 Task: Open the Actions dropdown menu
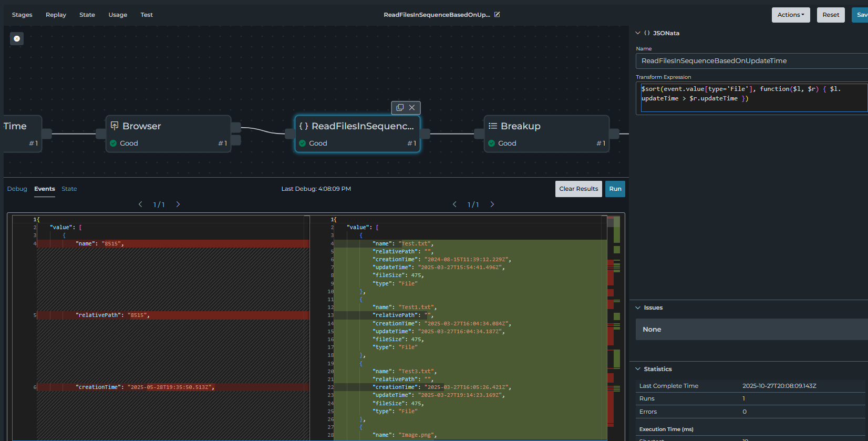coord(790,15)
